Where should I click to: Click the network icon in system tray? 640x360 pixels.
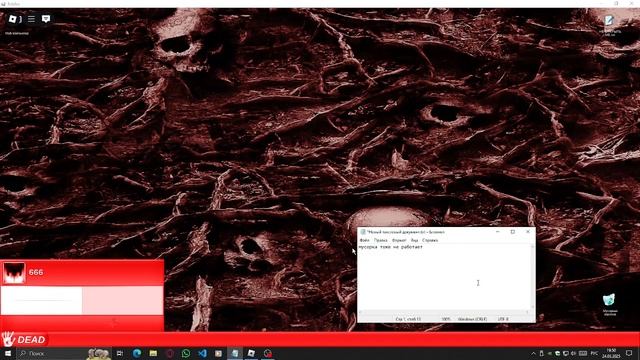(566, 353)
